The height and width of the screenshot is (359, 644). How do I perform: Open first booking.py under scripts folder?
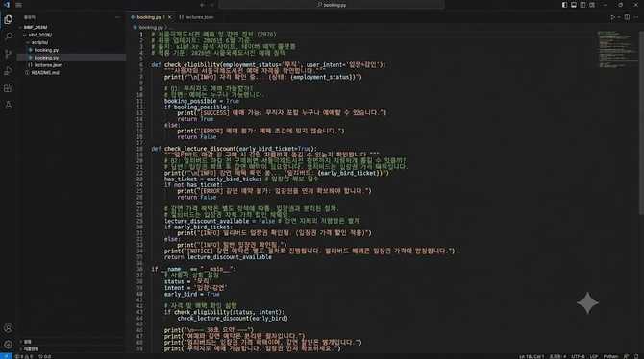coord(71,50)
